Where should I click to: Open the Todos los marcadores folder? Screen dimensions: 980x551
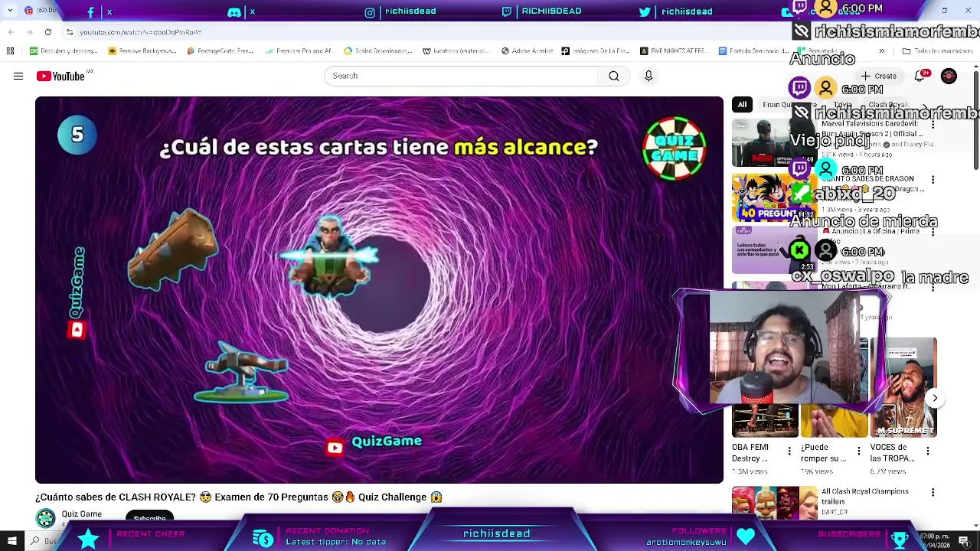coord(937,51)
